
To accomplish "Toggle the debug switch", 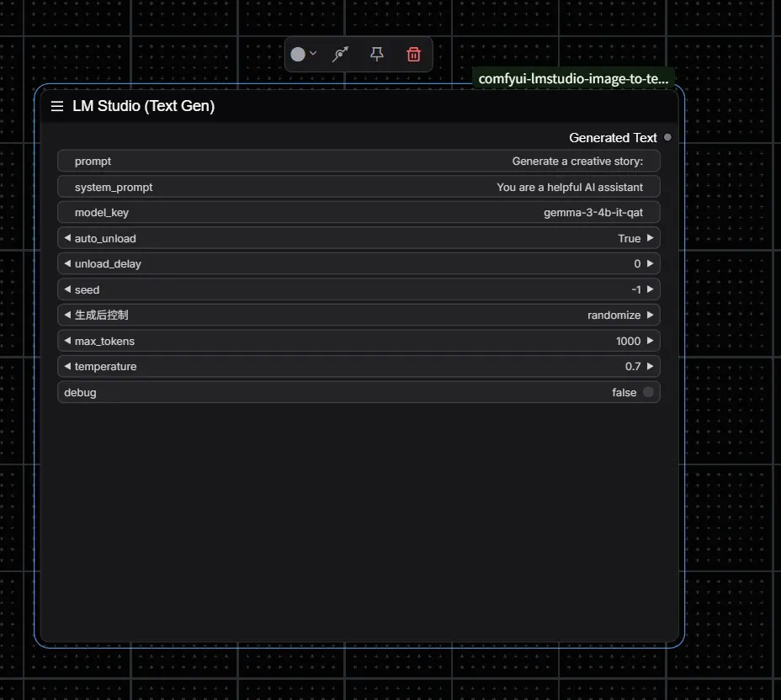I will click(648, 392).
